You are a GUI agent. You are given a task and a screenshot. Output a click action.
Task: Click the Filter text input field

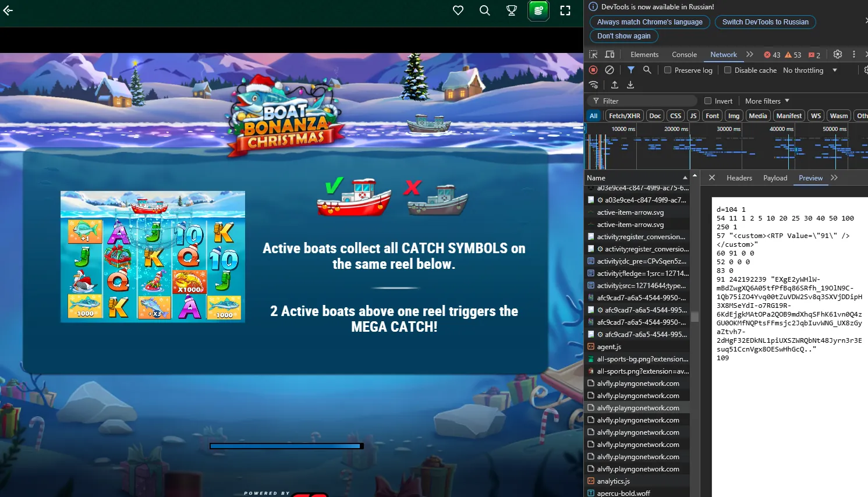click(x=642, y=101)
